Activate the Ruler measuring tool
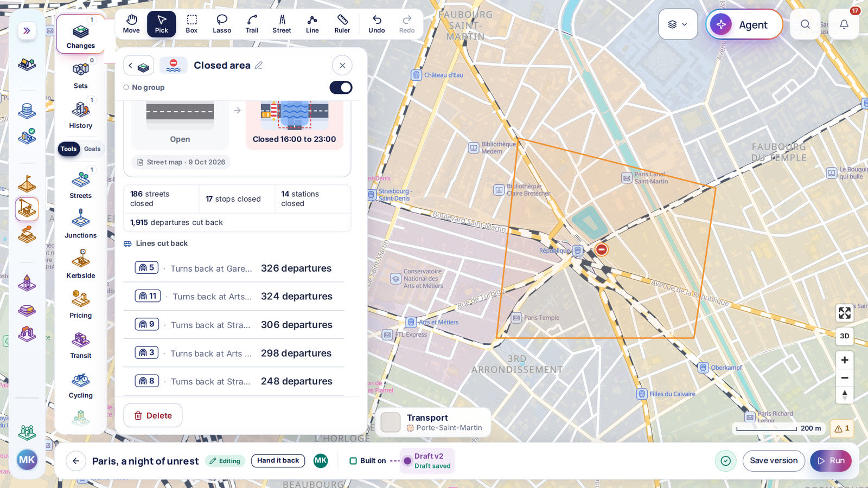Screen dimensions: 868x488 (x=342, y=24)
